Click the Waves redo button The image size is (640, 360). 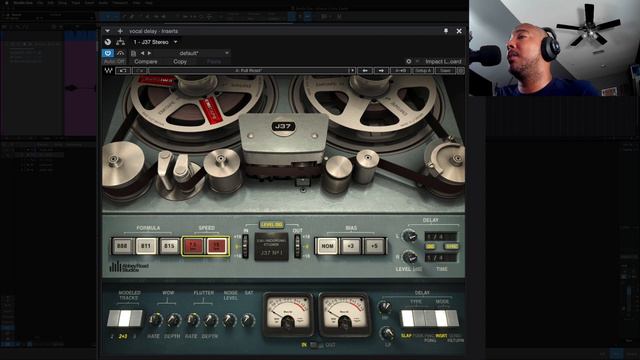click(140, 71)
